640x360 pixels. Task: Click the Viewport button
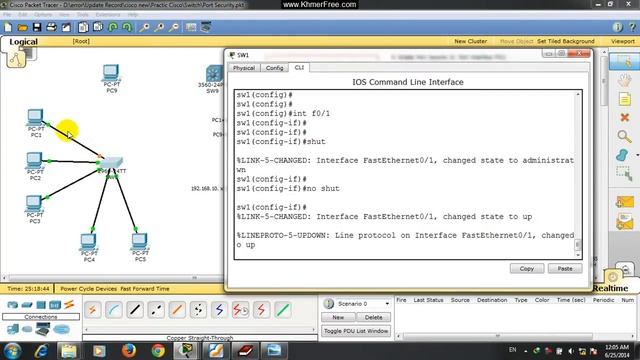pyautogui.click(x=622, y=41)
